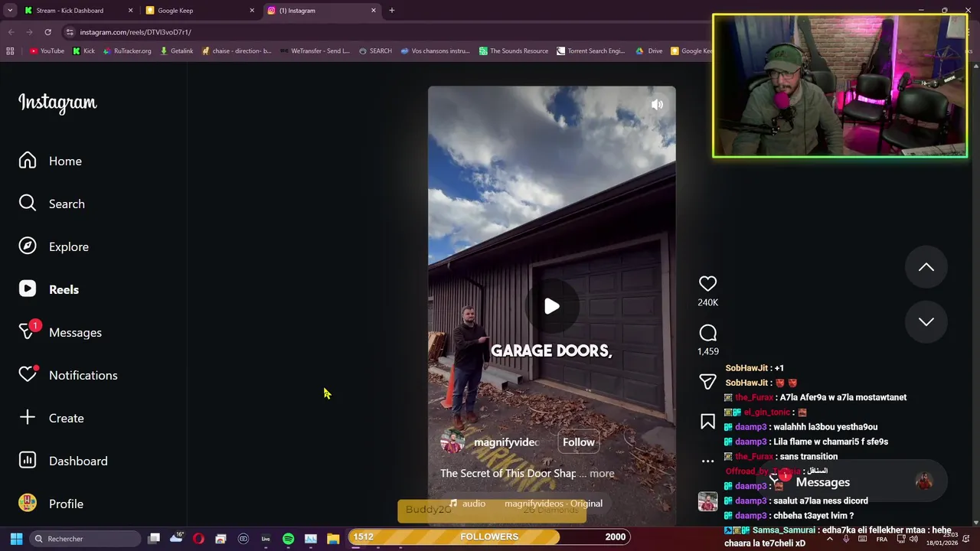Click the Instagram logo
The height and width of the screenshot is (551, 980).
pos(57,103)
